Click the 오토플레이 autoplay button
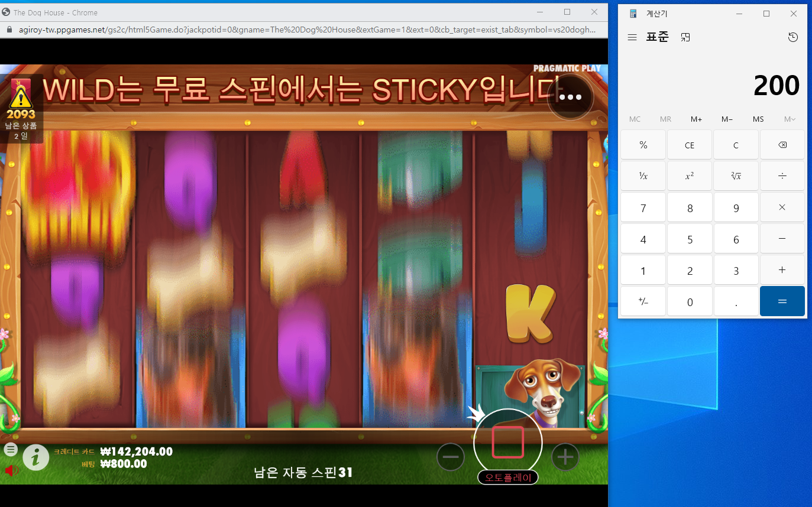 click(508, 477)
